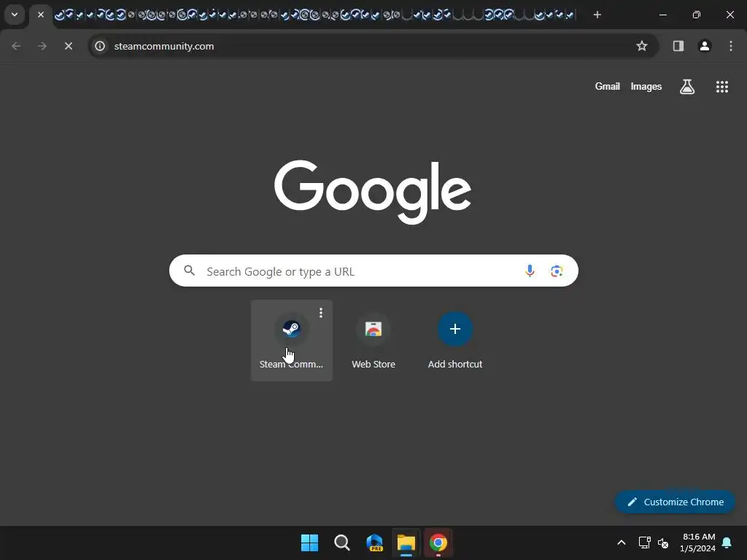Minimize the Chrome window
Viewport: 747px width, 560px height.
[x=662, y=15]
